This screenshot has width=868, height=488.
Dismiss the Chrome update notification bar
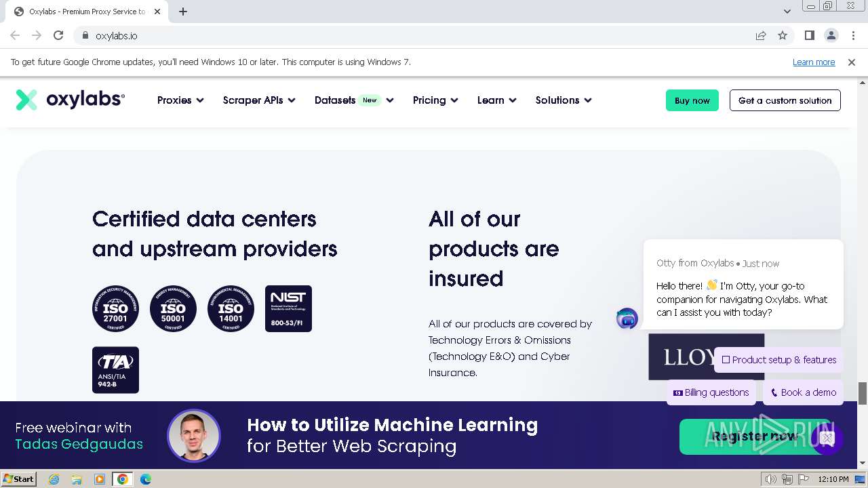pyautogui.click(x=852, y=62)
